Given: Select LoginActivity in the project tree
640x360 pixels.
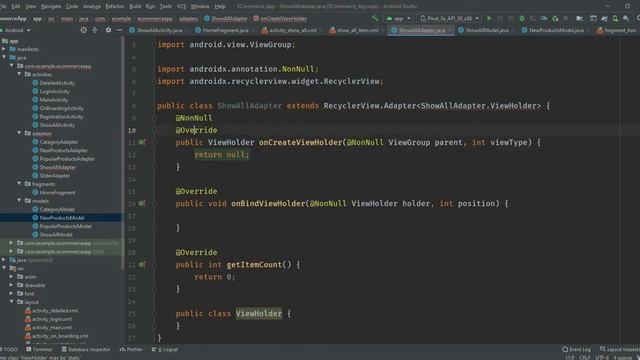Looking at the screenshot, I should (55, 91).
